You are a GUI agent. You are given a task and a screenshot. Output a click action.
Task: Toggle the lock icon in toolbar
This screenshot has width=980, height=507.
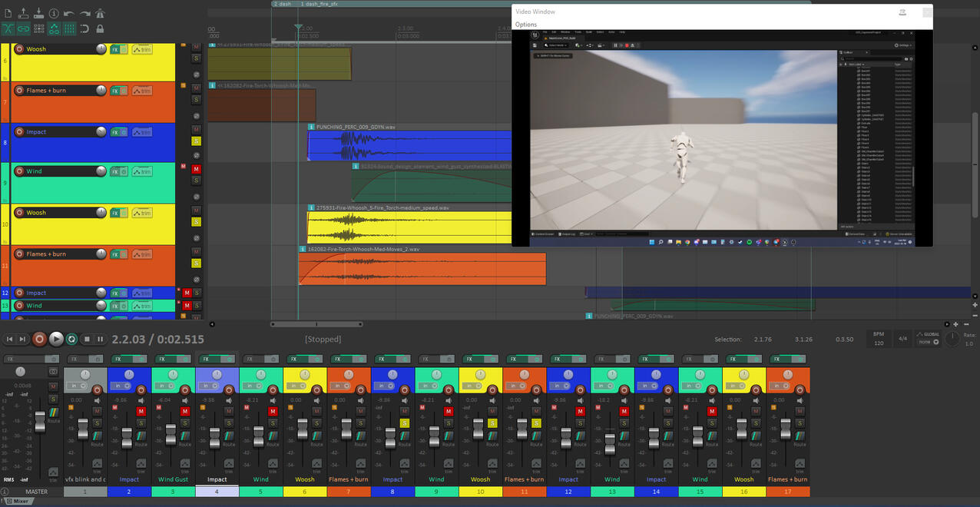[100, 29]
